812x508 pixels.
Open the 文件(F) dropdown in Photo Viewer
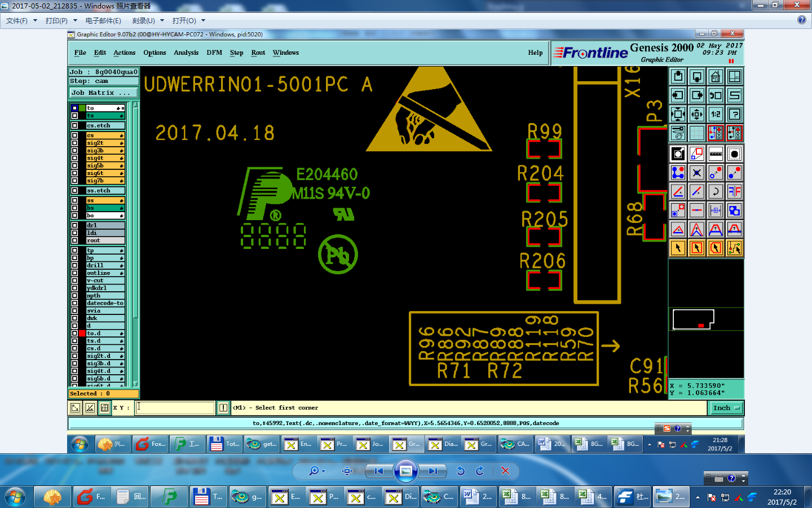tap(21, 21)
